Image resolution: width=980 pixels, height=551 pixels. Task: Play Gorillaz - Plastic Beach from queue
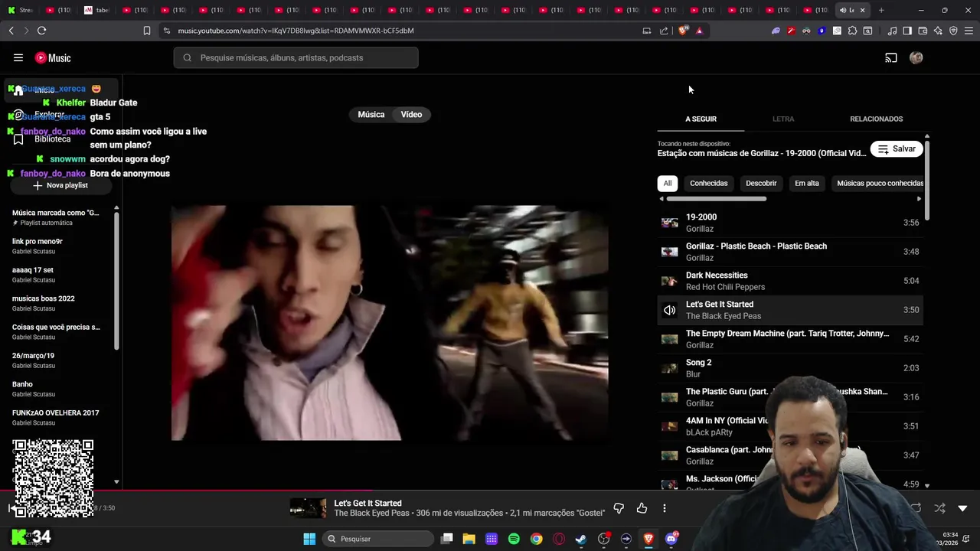(x=790, y=252)
